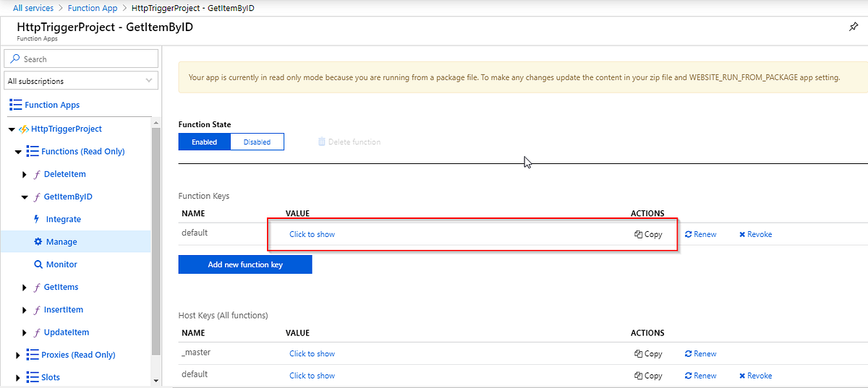The image size is (868, 388).
Task: Click the Proxies (Read Only) list icon
Action: [33, 355]
